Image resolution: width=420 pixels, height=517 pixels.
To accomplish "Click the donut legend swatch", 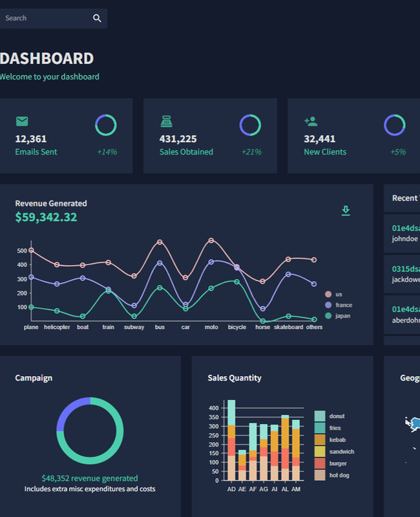I will click(x=320, y=416).
